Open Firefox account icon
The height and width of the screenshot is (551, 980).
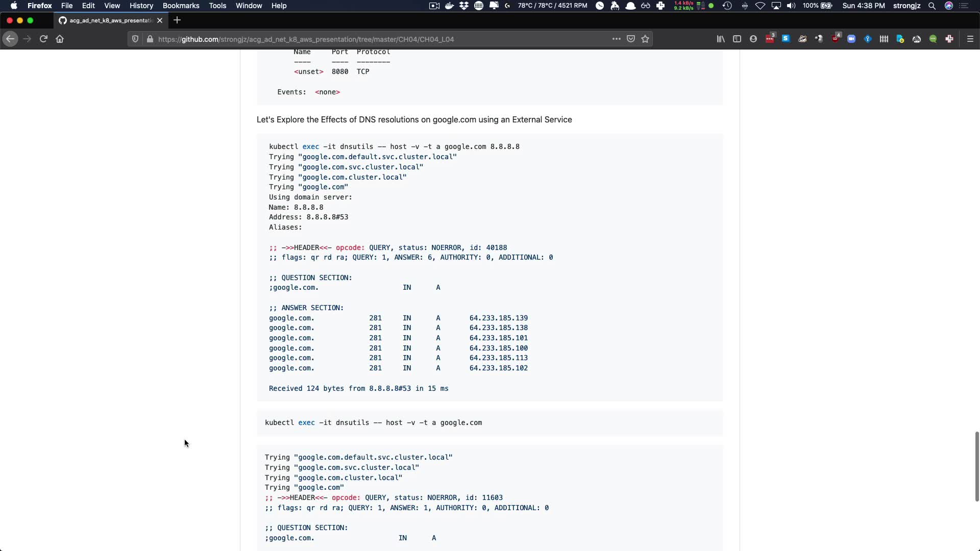pos(753,39)
